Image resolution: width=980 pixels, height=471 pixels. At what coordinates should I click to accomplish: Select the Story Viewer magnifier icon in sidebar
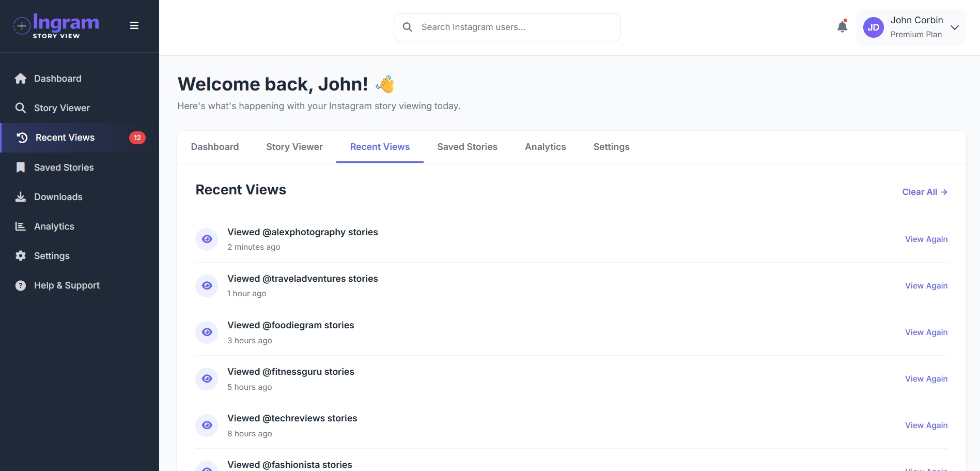pyautogui.click(x=21, y=108)
